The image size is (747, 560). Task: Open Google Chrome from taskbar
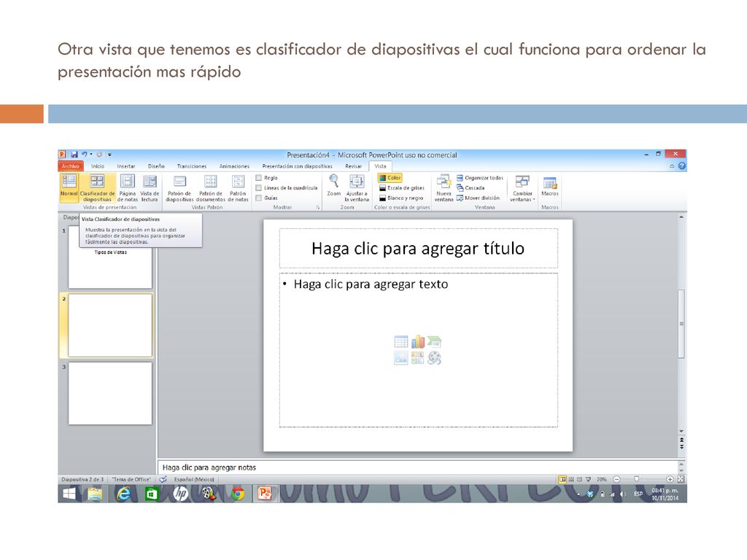(237, 494)
